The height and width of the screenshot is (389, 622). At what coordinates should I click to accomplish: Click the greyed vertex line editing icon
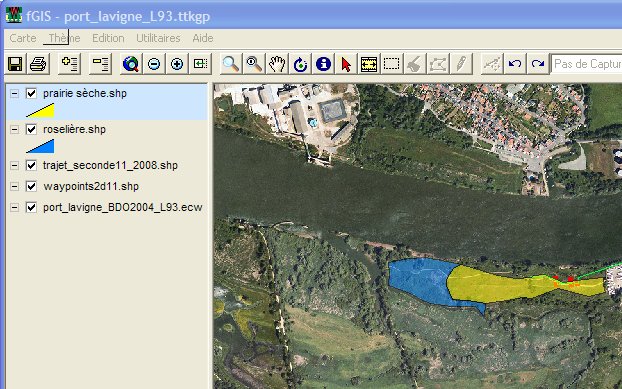(x=492, y=64)
